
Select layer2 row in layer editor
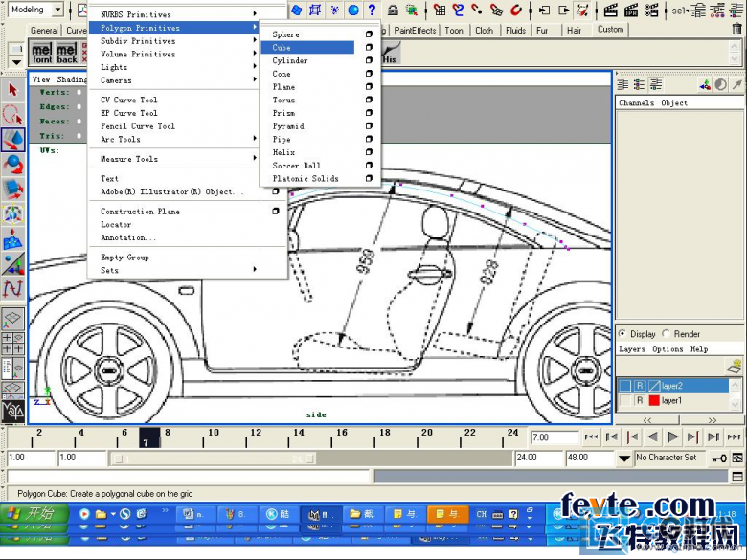click(672, 386)
